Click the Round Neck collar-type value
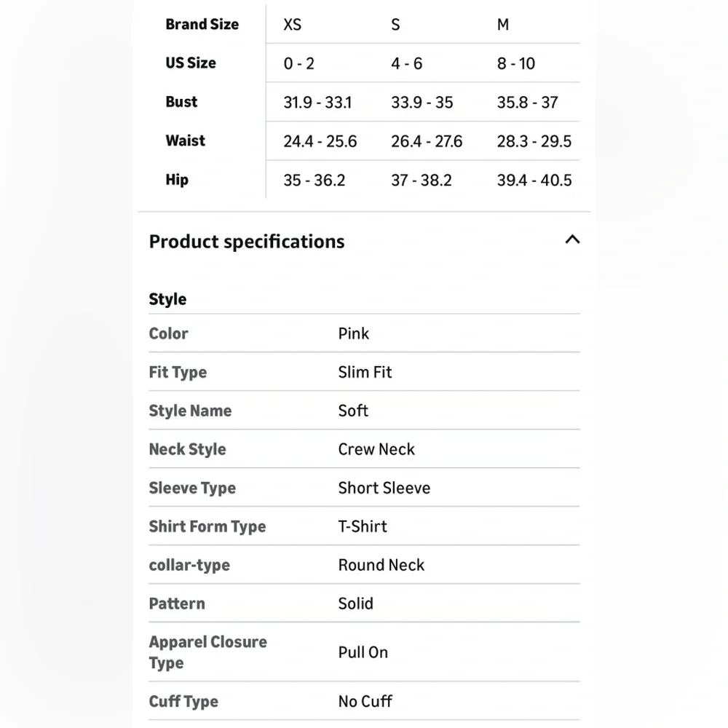728x728 pixels. point(381,565)
